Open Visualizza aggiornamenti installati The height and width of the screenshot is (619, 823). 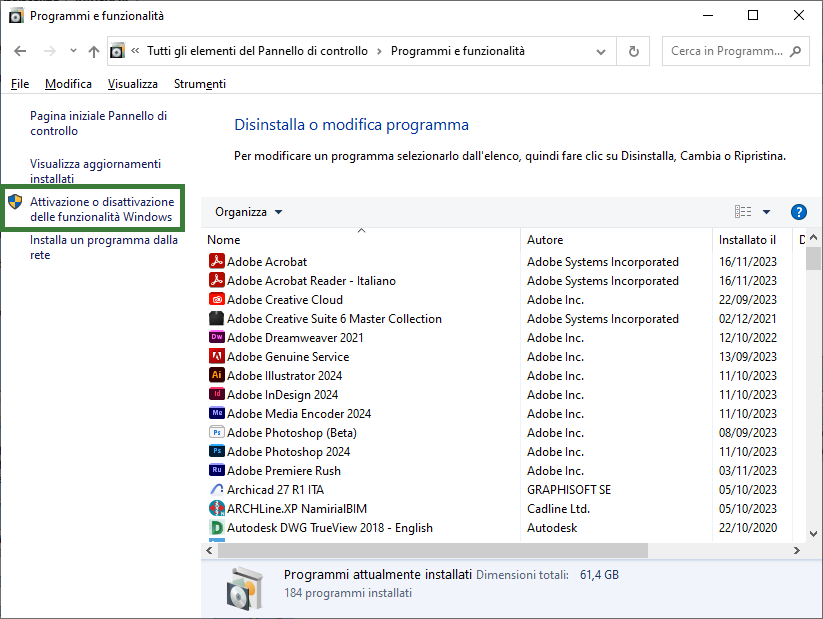click(x=95, y=171)
